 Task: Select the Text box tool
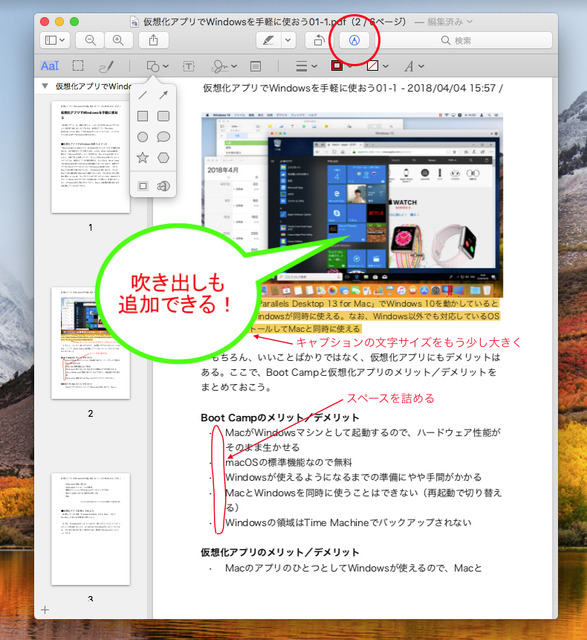tap(188, 66)
